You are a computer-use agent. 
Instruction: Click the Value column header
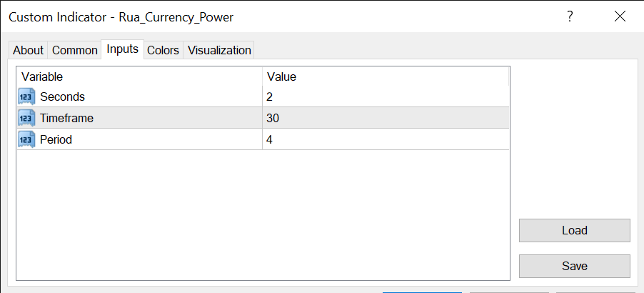[386, 76]
